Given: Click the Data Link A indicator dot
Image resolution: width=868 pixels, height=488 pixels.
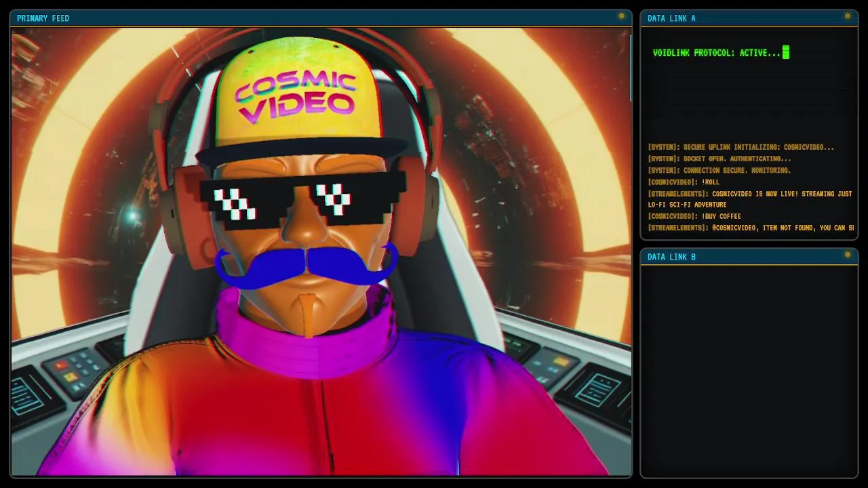Looking at the screenshot, I should (847, 16).
